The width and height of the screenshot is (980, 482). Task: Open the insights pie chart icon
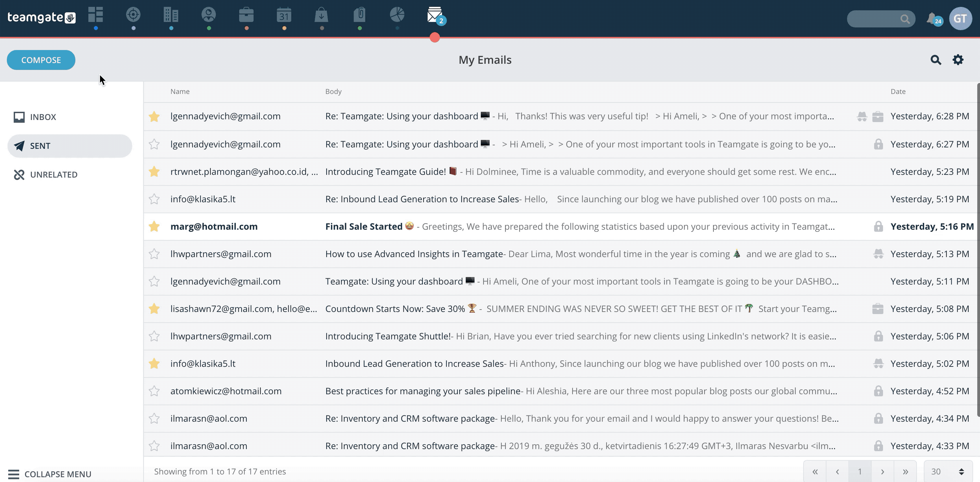point(397,15)
